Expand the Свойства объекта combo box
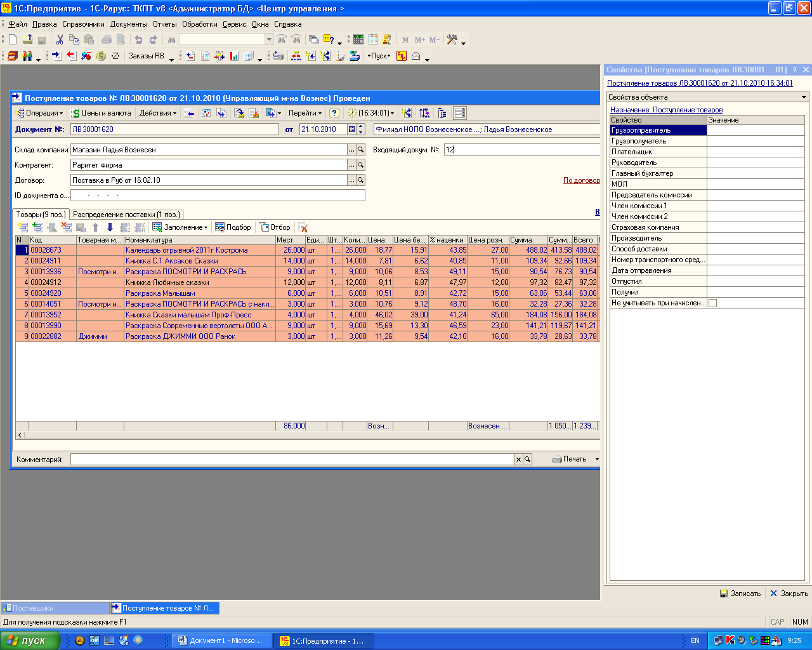Screen dimensions: 812x650 coord(804,97)
